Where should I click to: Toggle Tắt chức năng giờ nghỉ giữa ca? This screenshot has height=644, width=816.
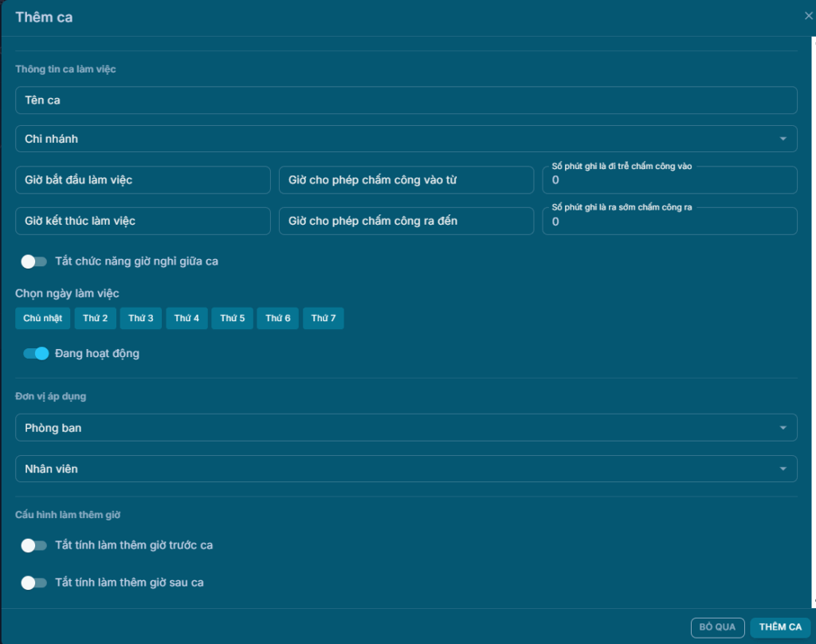coord(35,261)
